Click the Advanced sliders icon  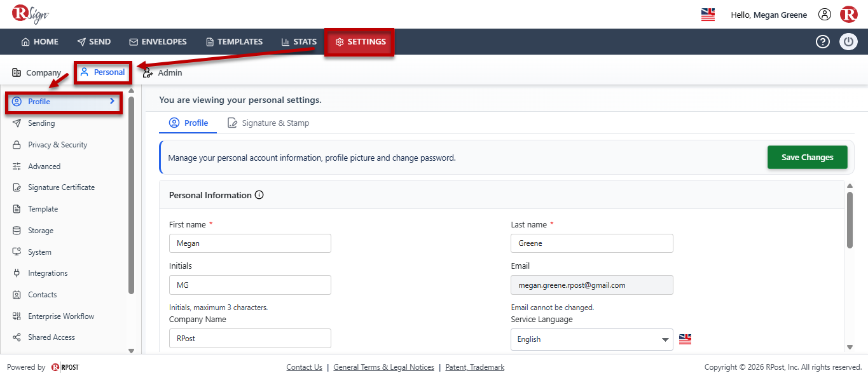pos(17,166)
